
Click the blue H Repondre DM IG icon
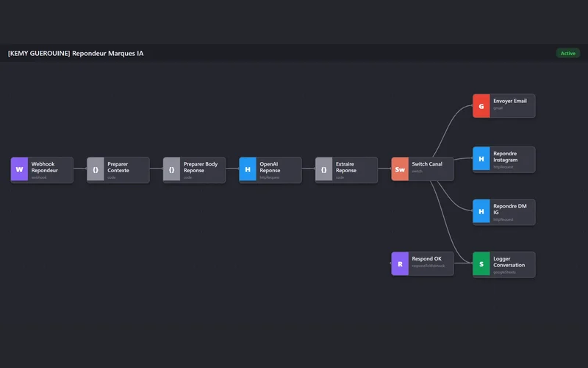coord(481,211)
